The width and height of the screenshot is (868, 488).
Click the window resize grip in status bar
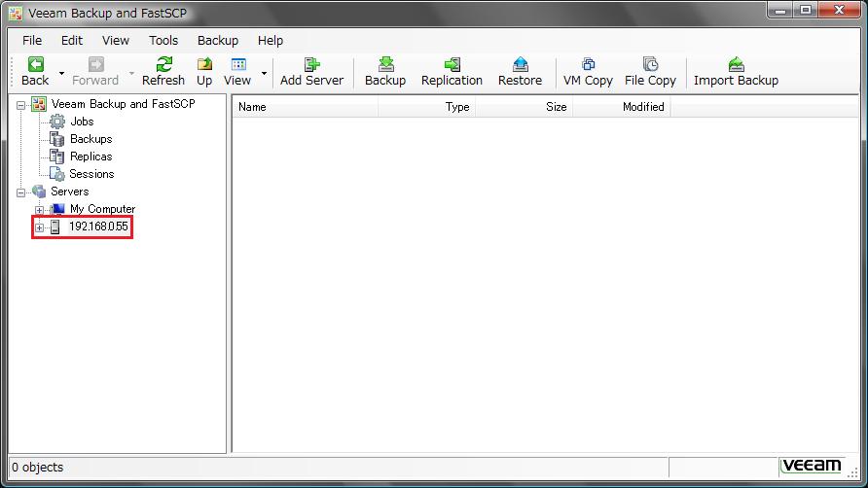pyautogui.click(x=853, y=471)
